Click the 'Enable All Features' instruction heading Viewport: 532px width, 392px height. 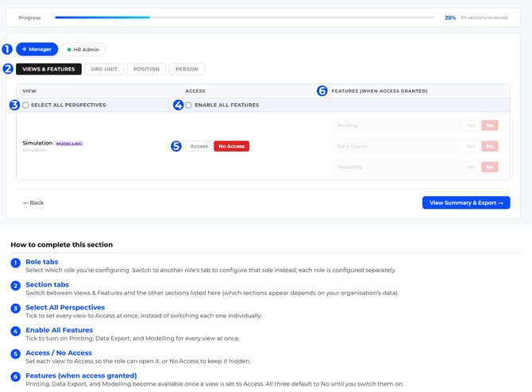pos(59,330)
